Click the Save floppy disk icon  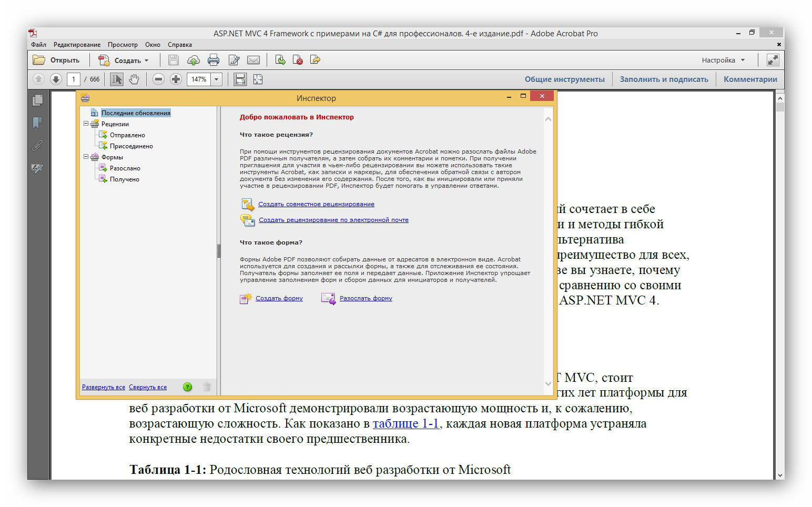point(173,60)
